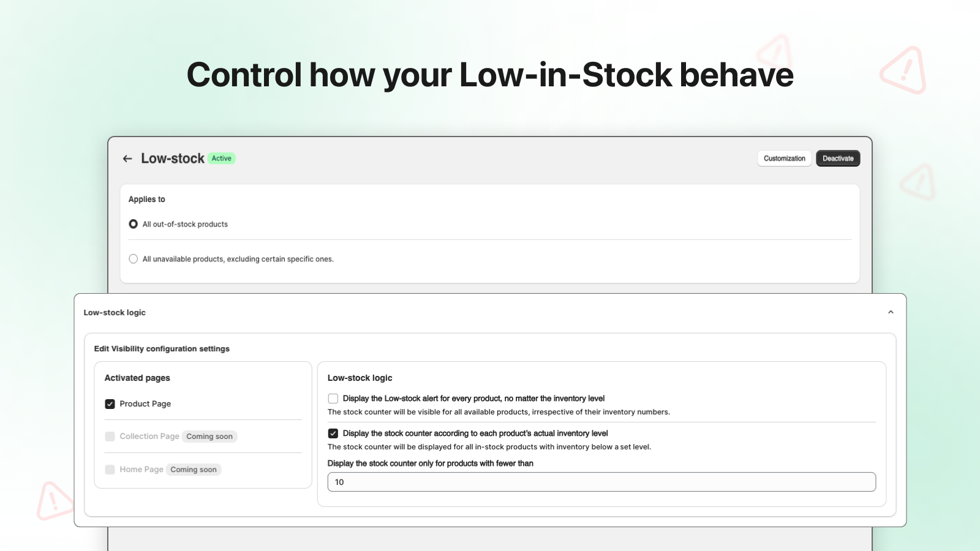Click the Low-stock page title
980x551 pixels.
[173, 159]
